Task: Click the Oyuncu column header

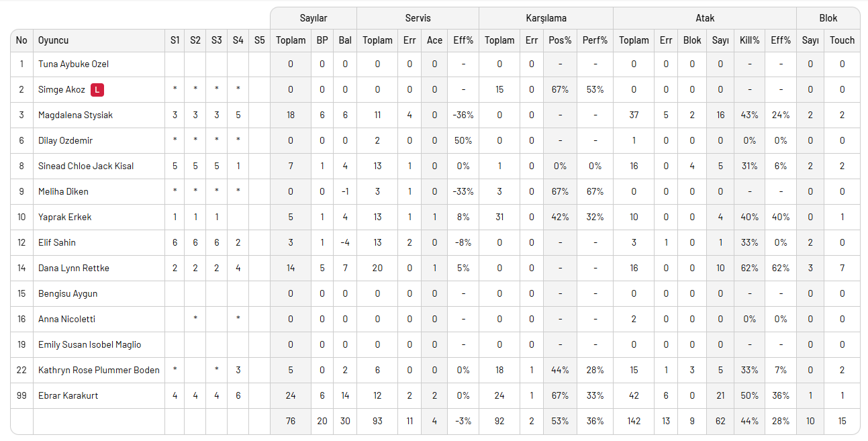Action: click(x=54, y=40)
